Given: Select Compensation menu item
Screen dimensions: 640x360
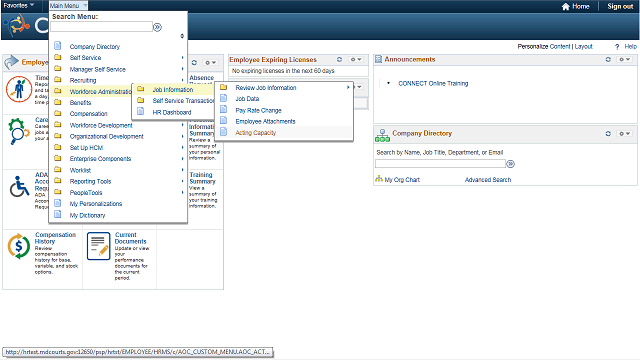Looking at the screenshot, I should (89, 113).
